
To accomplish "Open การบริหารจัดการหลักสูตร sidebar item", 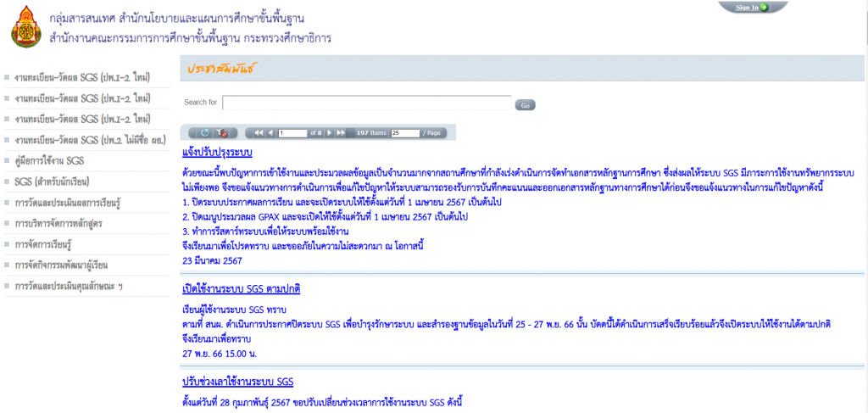I will (63, 224).
